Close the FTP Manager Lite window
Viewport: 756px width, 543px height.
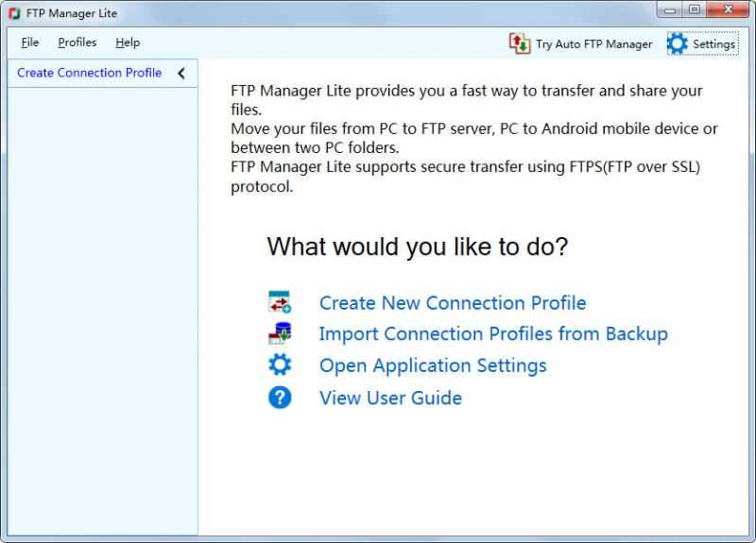click(728, 9)
